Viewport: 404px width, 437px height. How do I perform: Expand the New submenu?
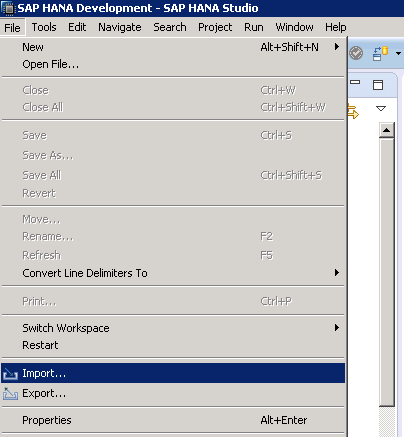click(x=173, y=47)
